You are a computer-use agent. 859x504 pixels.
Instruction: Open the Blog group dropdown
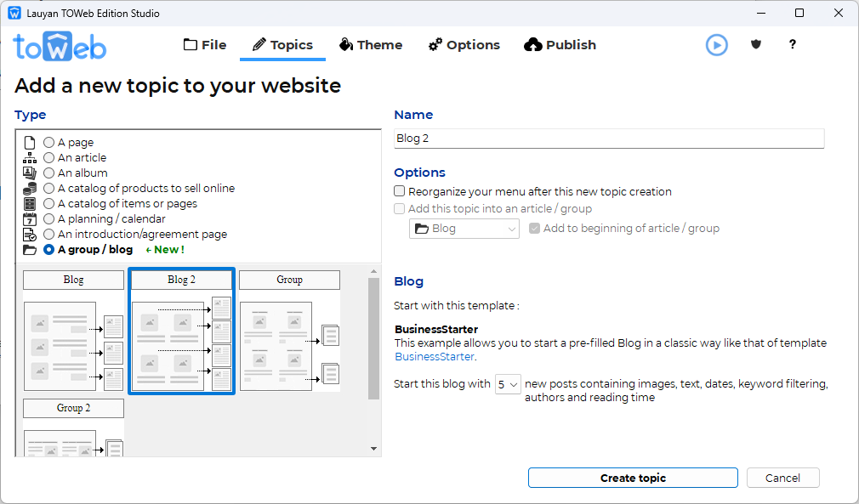464,229
